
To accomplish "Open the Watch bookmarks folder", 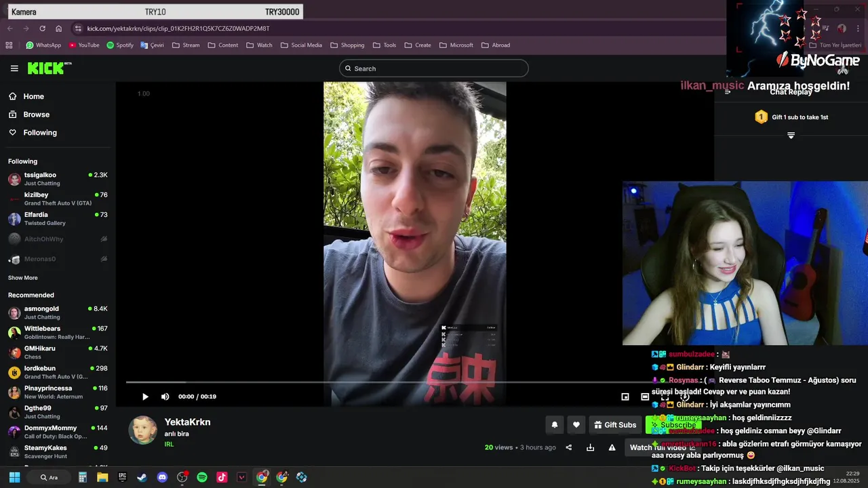I will (x=259, y=45).
